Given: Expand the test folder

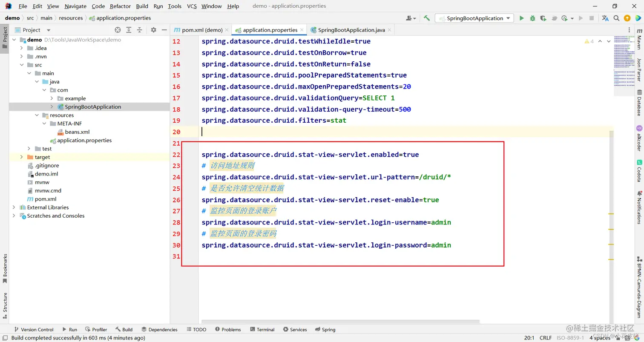Looking at the screenshot, I should pyautogui.click(x=29, y=149).
